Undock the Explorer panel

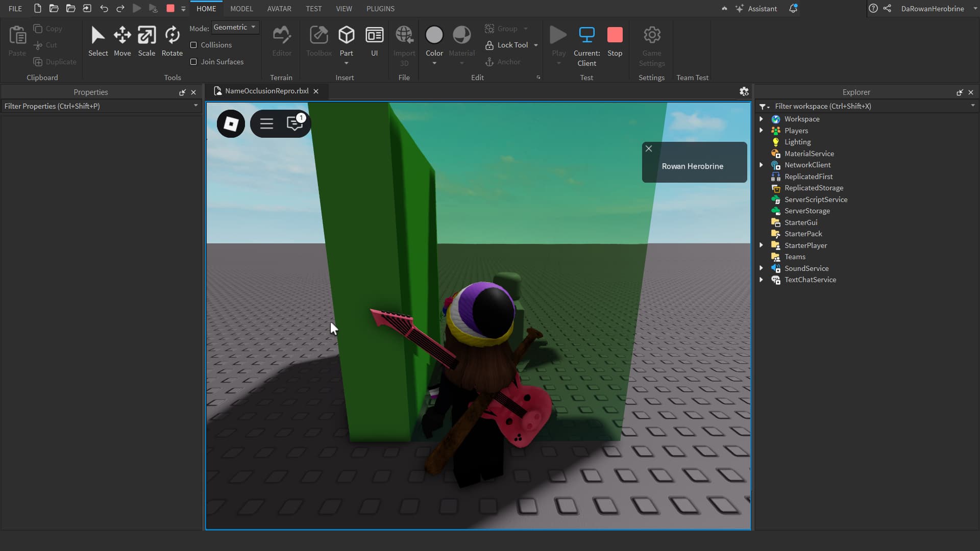coord(960,92)
